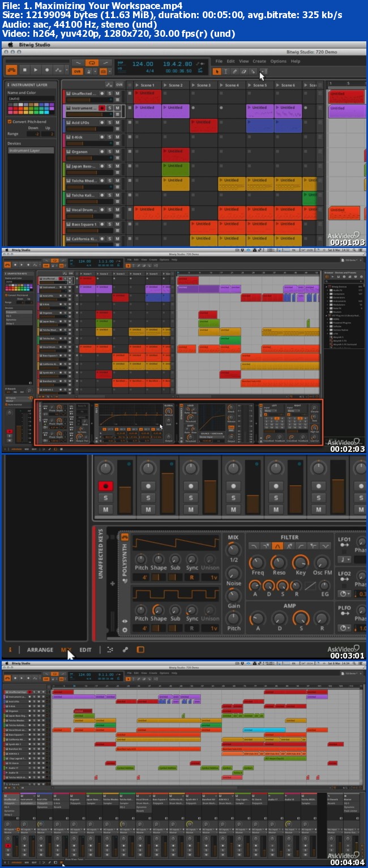This screenshot has width=368, height=868.
Task: Click the AMP Attack knob
Action: point(258,618)
